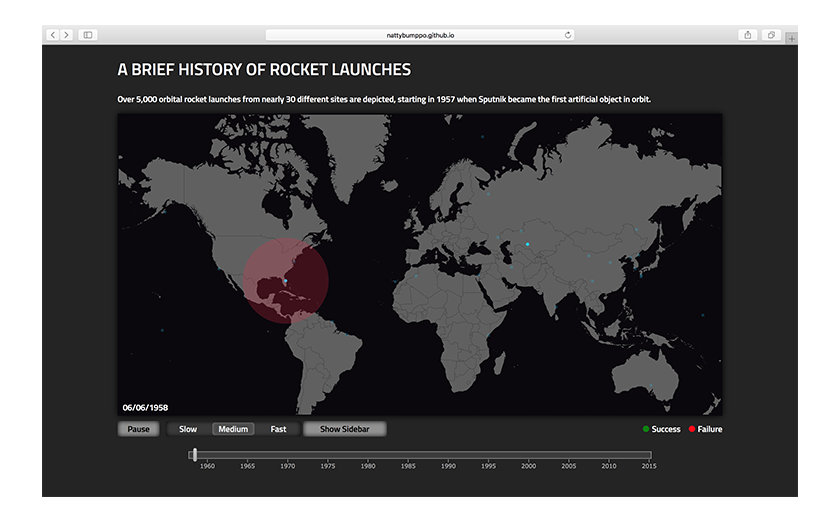
Task: Select Fast playback speed
Action: click(x=278, y=429)
